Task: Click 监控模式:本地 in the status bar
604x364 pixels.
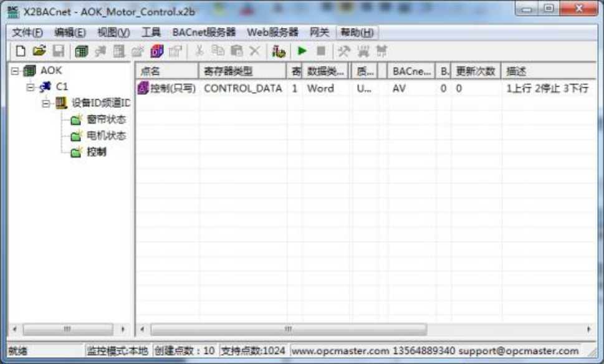Action: coord(117,351)
